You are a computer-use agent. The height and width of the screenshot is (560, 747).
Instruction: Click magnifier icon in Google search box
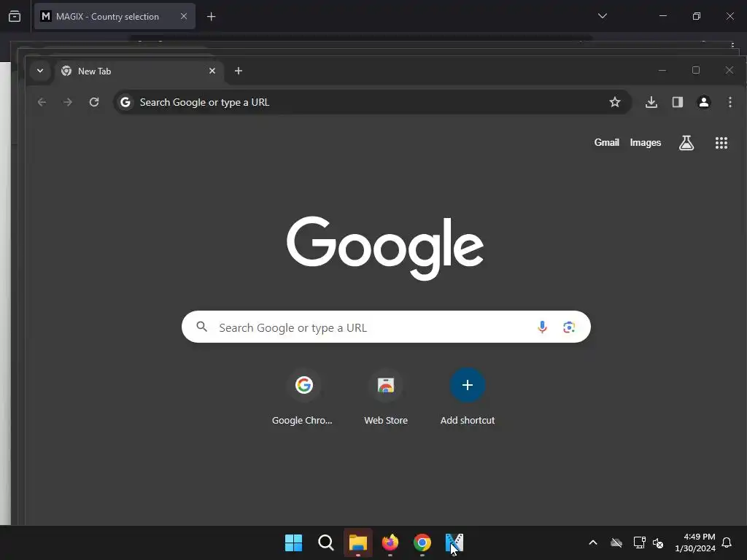click(x=202, y=327)
